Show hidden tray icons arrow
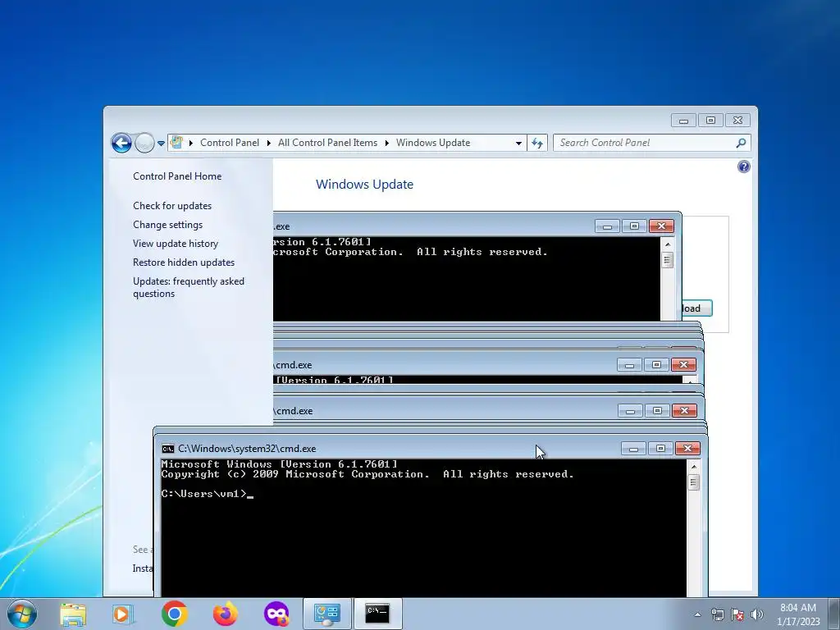This screenshot has width=840, height=630. coord(697,614)
